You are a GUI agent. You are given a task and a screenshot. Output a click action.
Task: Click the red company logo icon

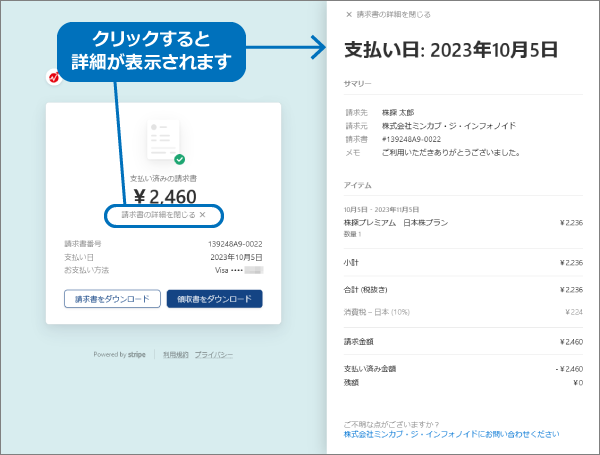tap(54, 77)
